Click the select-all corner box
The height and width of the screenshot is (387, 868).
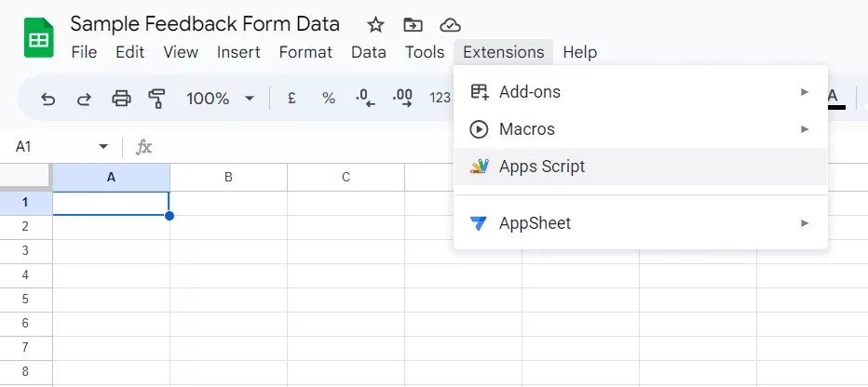26,177
